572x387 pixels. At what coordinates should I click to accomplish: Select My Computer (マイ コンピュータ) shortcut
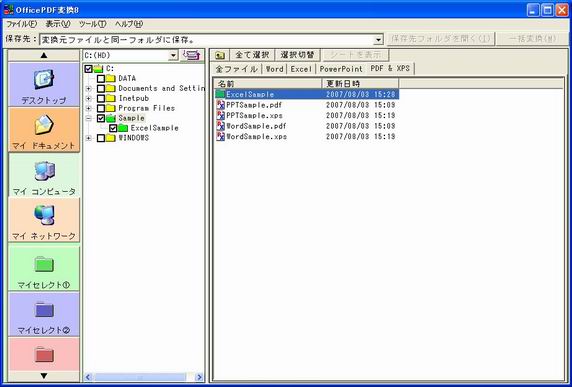[x=44, y=175]
